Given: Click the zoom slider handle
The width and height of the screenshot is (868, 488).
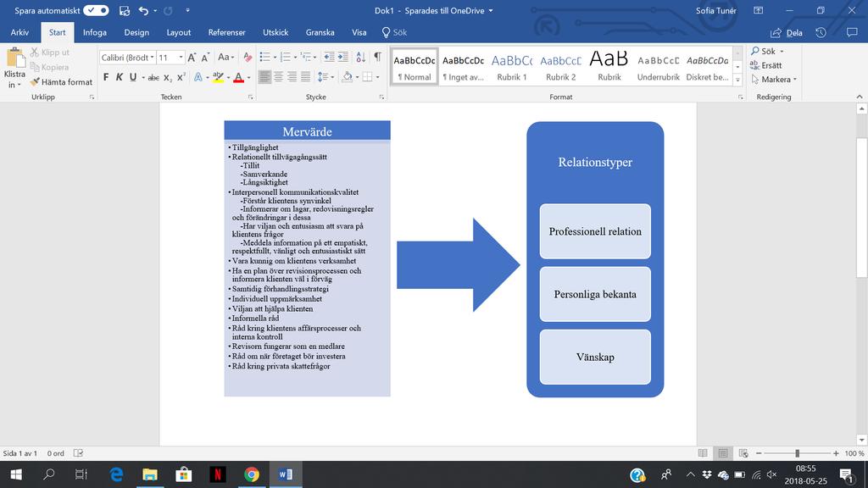Looking at the screenshot, I should 797,453.
